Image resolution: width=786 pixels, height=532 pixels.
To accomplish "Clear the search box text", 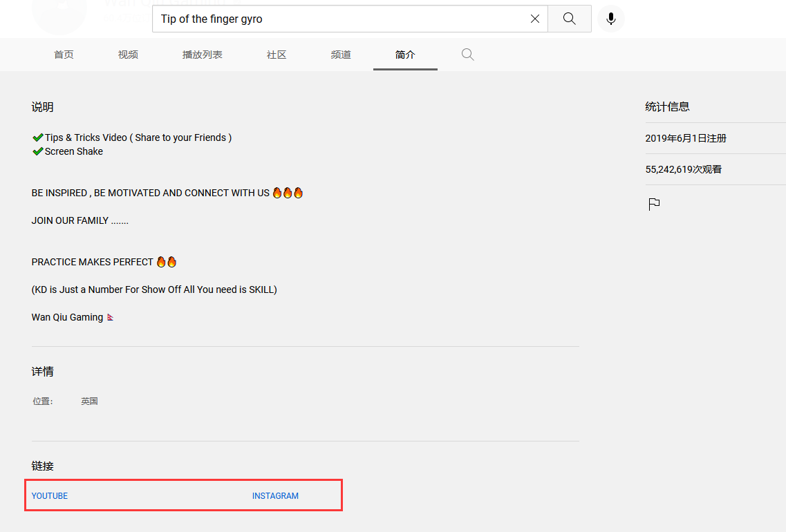I will coord(534,19).
